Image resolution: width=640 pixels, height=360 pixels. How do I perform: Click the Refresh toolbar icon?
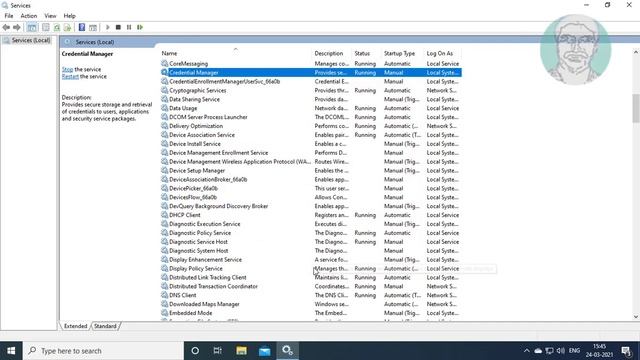tap(57, 27)
